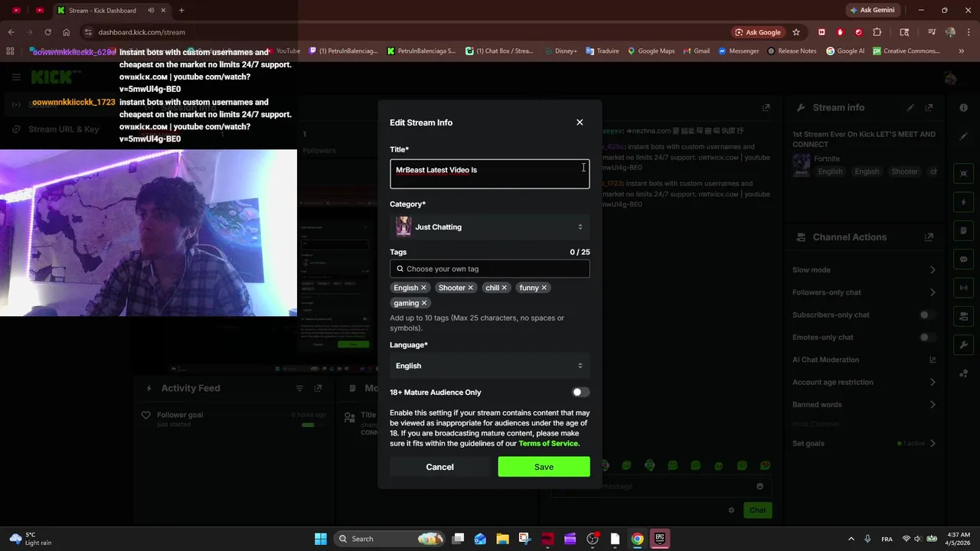980x551 pixels.
Task: Toggle 18+ Mature Audience Only switch
Action: point(580,393)
